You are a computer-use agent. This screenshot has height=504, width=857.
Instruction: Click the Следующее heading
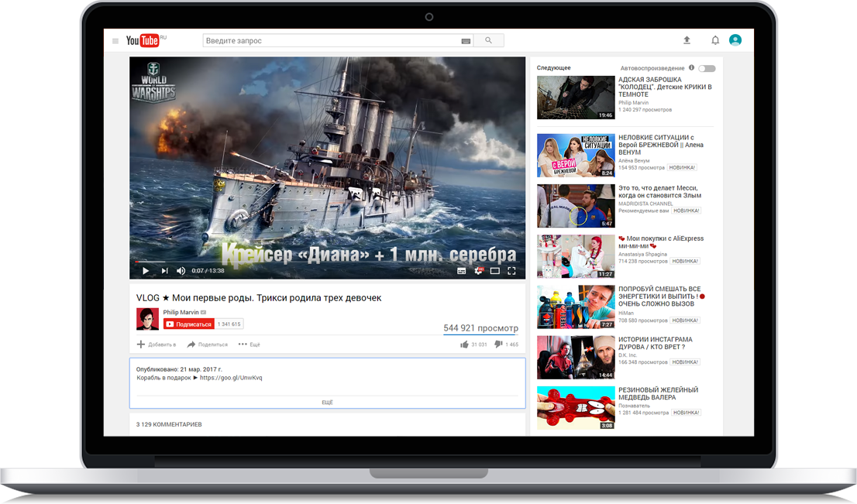click(553, 67)
